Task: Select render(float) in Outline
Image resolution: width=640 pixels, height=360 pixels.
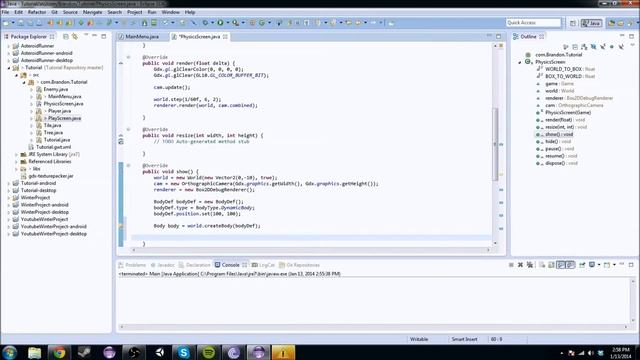Action: pos(565,120)
